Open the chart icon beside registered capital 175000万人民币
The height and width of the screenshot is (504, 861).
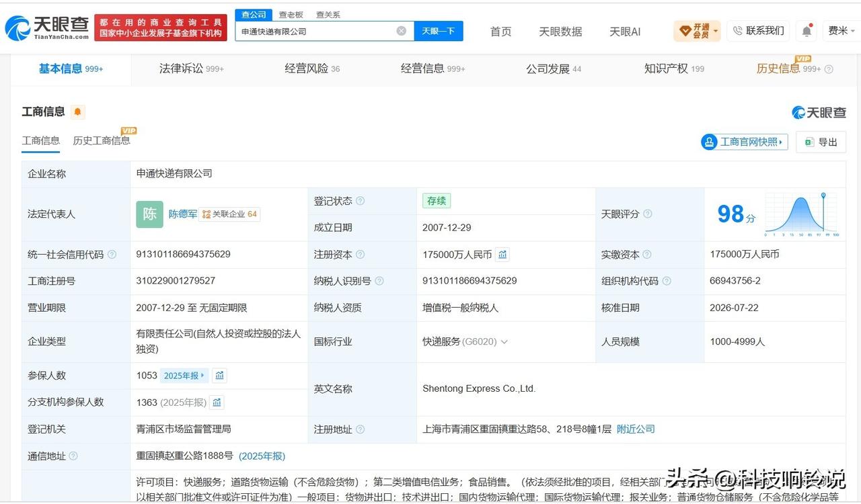coord(503,255)
